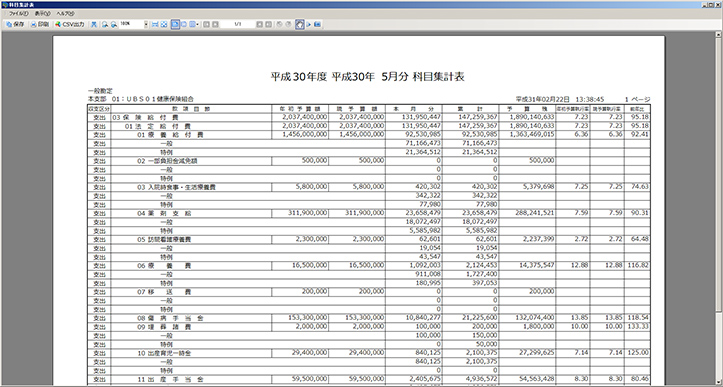Click the 本支部 01 健康保険組合 line

tap(141, 99)
